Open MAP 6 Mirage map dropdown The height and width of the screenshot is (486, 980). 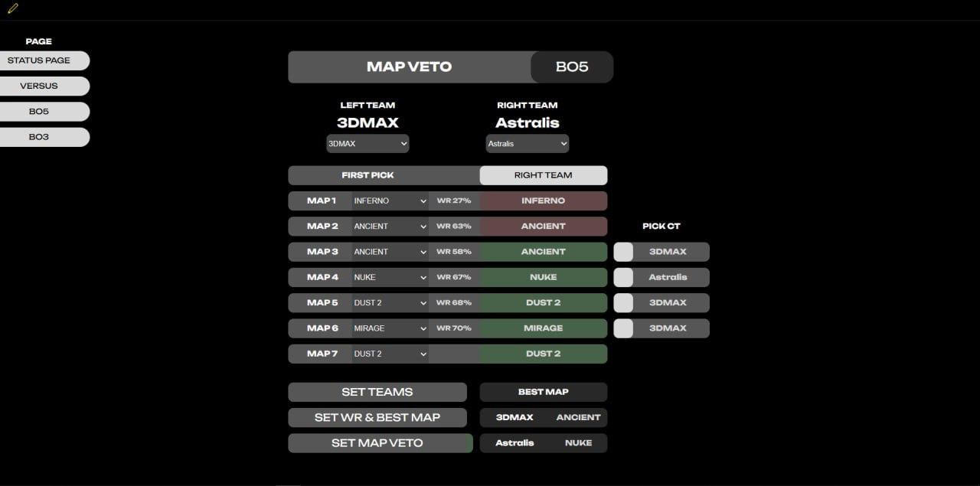[x=390, y=328]
